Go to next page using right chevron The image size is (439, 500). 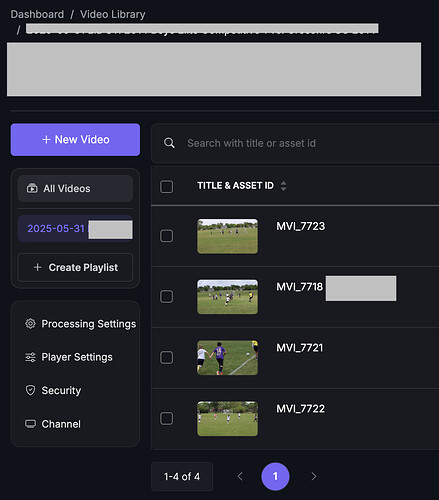[313, 476]
